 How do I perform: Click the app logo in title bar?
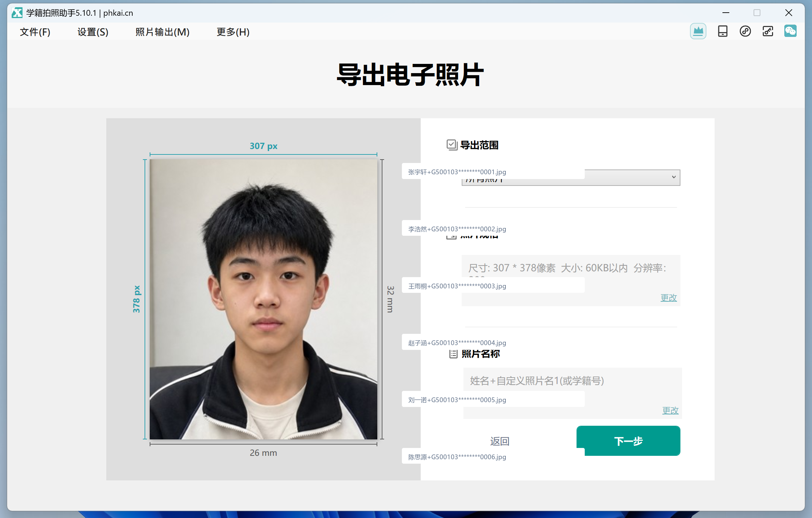click(x=17, y=13)
